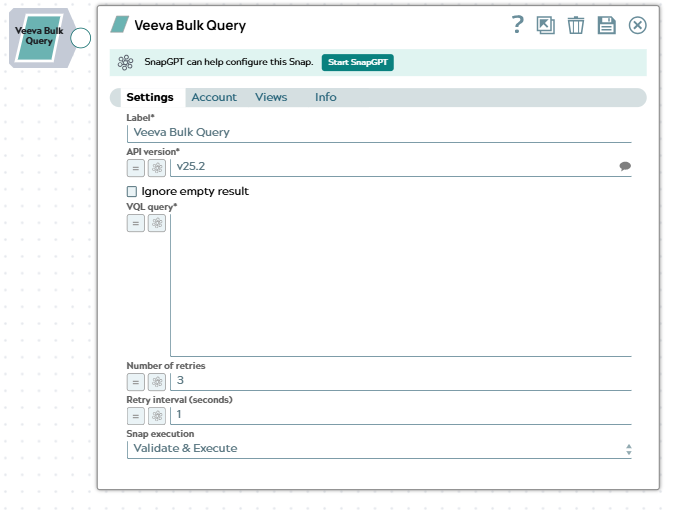Open SnapGPT icon next to API version
Viewport: 675px width, 514px height.
pyautogui.click(x=157, y=168)
